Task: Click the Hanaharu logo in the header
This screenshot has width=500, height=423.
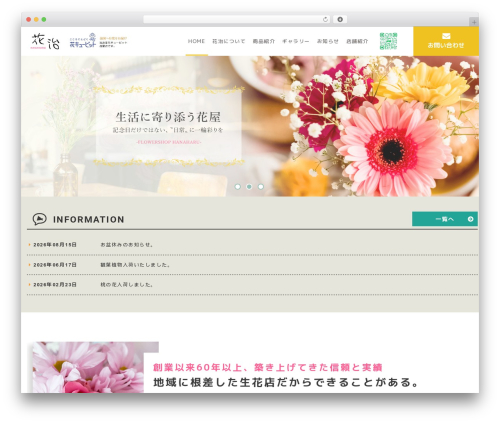Action: tap(45, 41)
